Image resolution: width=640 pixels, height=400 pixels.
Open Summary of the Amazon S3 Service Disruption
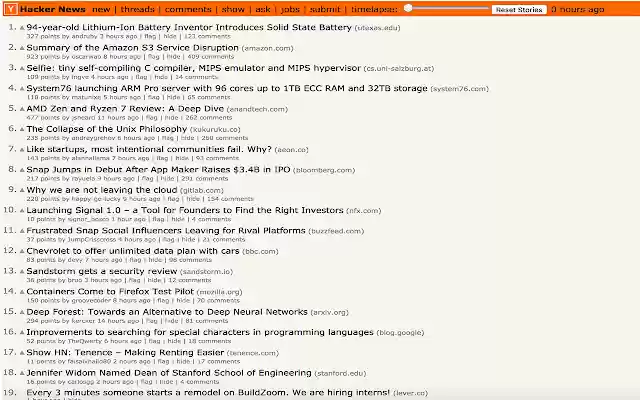[132, 48]
